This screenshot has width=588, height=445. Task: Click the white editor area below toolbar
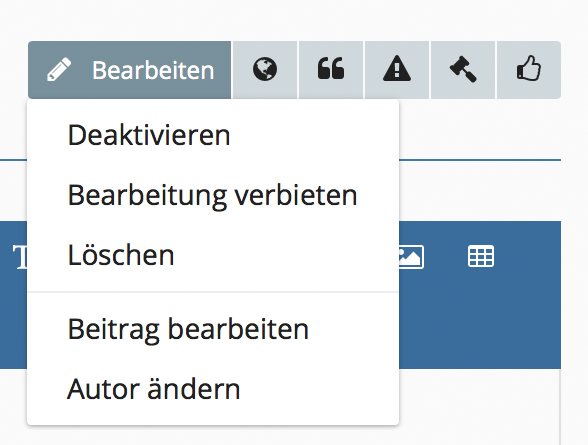(480, 407)
